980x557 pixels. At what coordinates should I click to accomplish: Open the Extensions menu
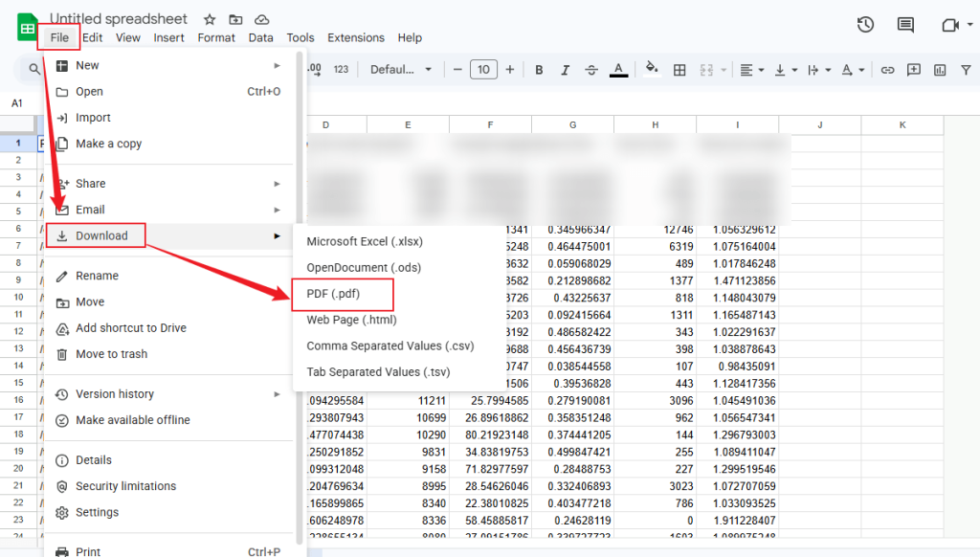tap(355, 37)
